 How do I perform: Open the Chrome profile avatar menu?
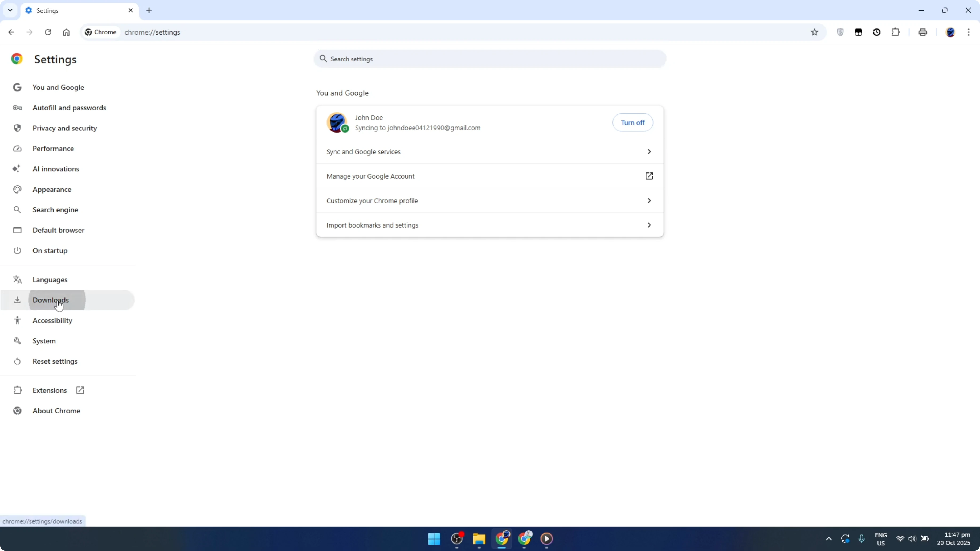[950, 32]
